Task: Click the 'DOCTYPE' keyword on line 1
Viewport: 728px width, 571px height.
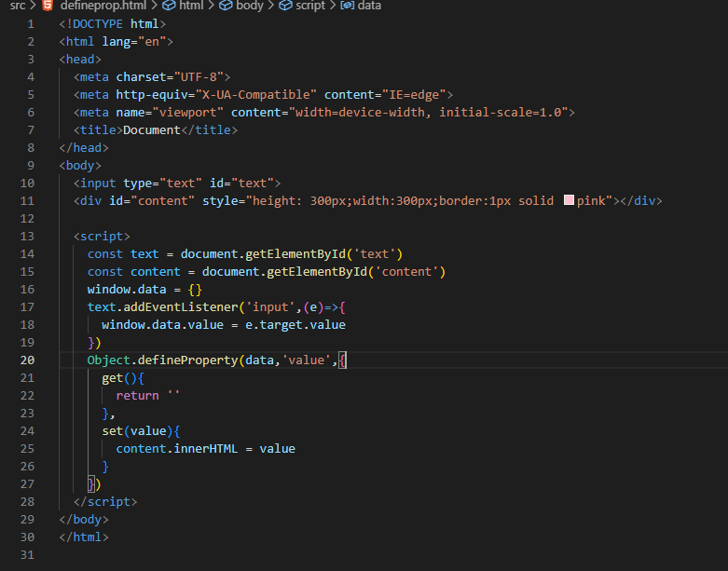Action: point(98,23)
